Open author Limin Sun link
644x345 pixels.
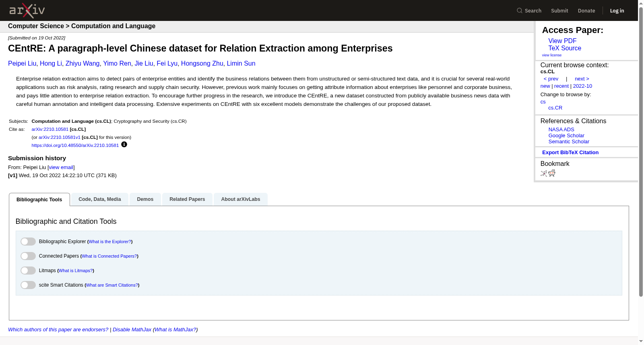(x=241, y=64)
